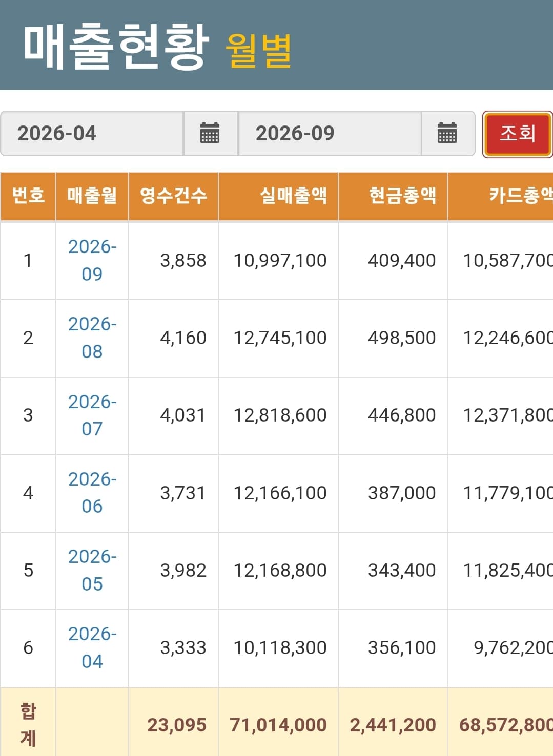
Task: Click the yellow 월별 subtitle
Action: tap(259, 50)
